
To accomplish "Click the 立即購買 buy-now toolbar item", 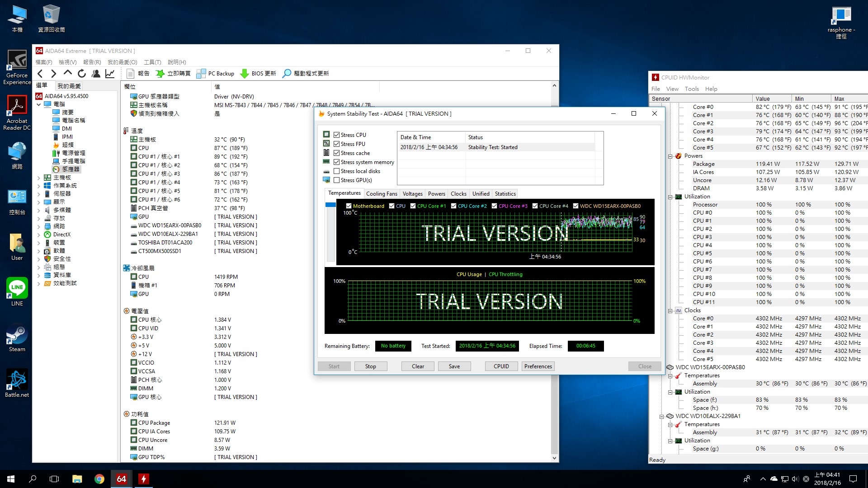I will pos(173,74).
